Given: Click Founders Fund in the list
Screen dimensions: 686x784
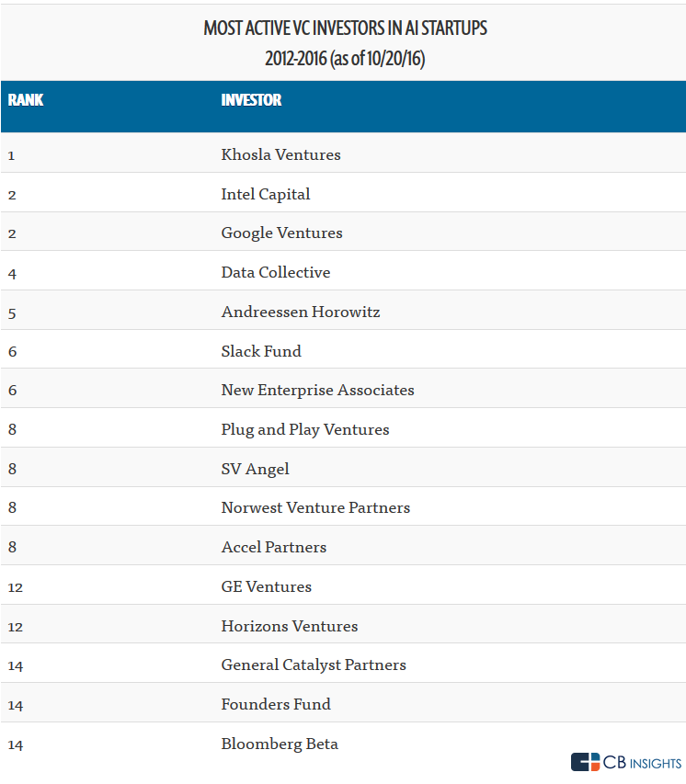Looking at the screenshot, I should [x=276, y=704].
